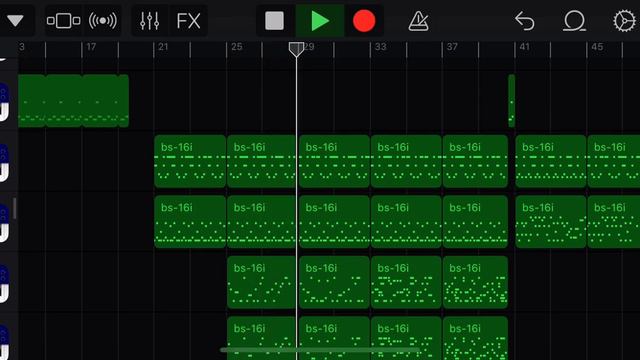This screenshot has width=640, height=360.
Task: Click bar 17 on the ruler
Action: pyautogui.click(x=91, y=47)
